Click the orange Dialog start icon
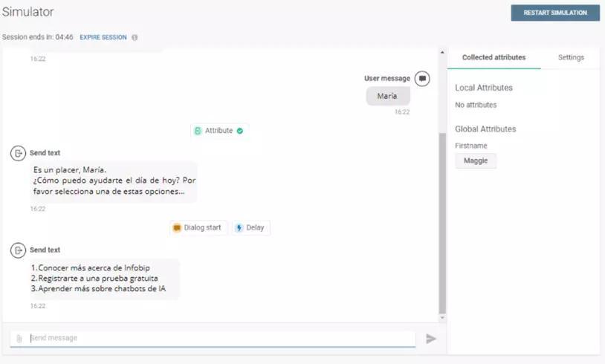 (177, 227)
